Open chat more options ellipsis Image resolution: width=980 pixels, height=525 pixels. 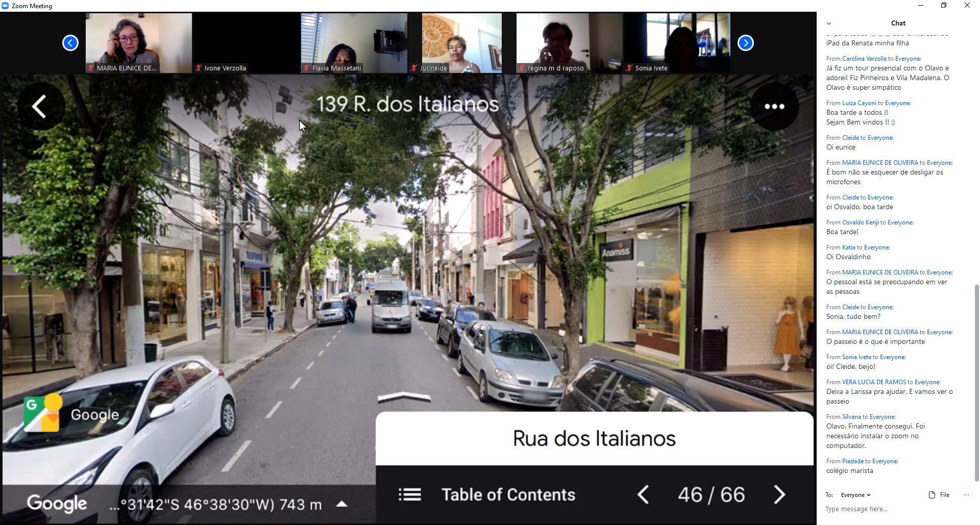coord(966,495)
